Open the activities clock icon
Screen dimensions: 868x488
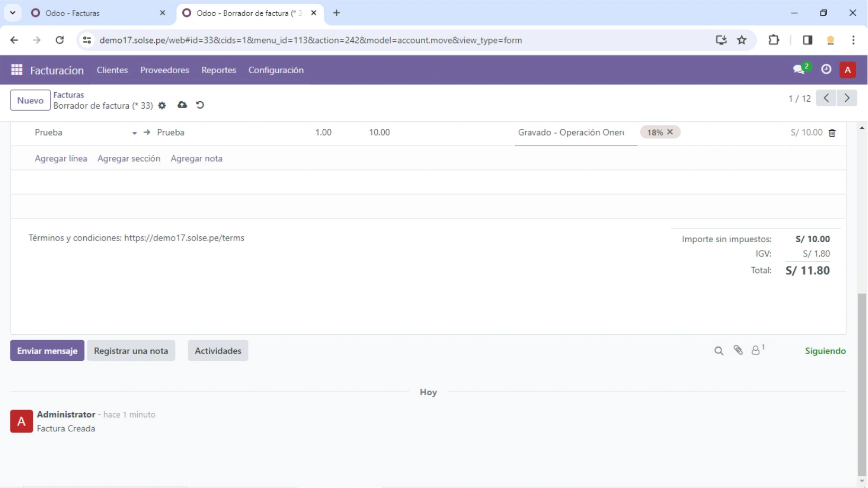826,69
